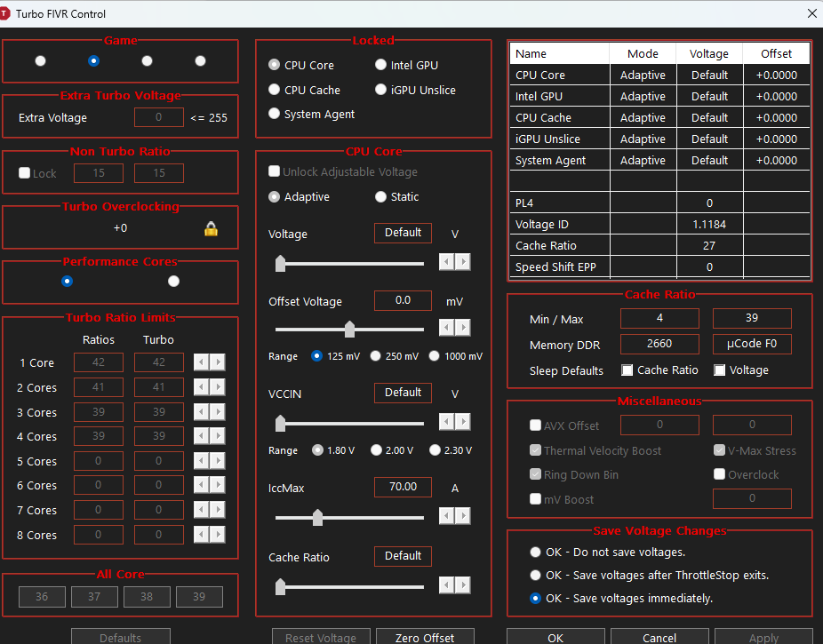823x644 pixels.
Task: Click left arrow next to Offset Voltage slider
Action: tap(447, 328)
